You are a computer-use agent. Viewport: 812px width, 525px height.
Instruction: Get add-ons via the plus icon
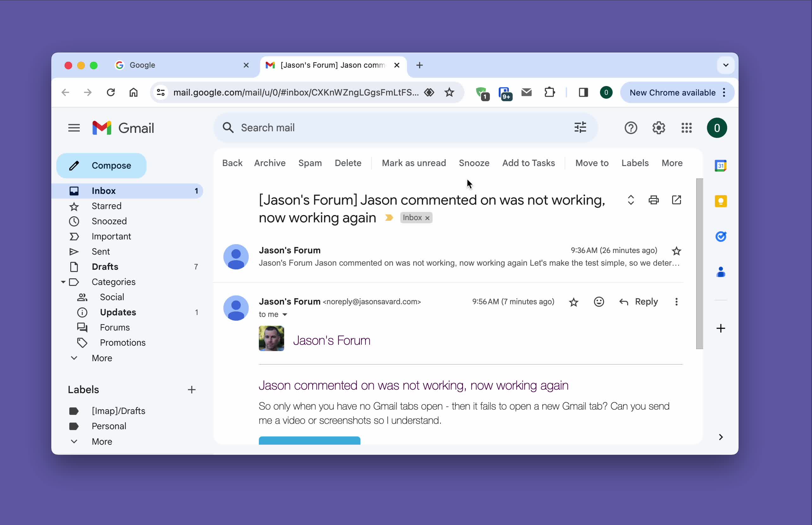click(x=721, y=328)
